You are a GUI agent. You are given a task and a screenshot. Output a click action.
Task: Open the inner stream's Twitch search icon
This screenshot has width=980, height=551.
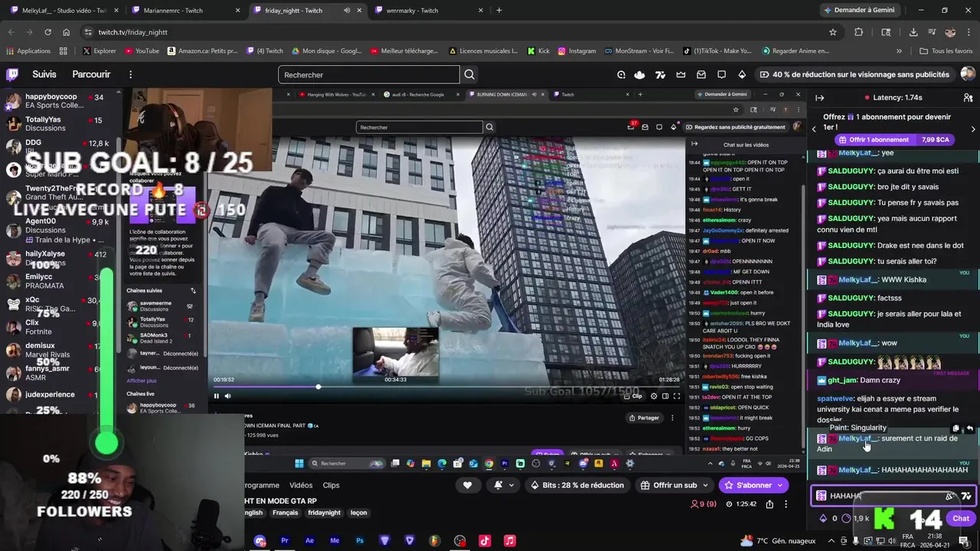coord(489,127)
